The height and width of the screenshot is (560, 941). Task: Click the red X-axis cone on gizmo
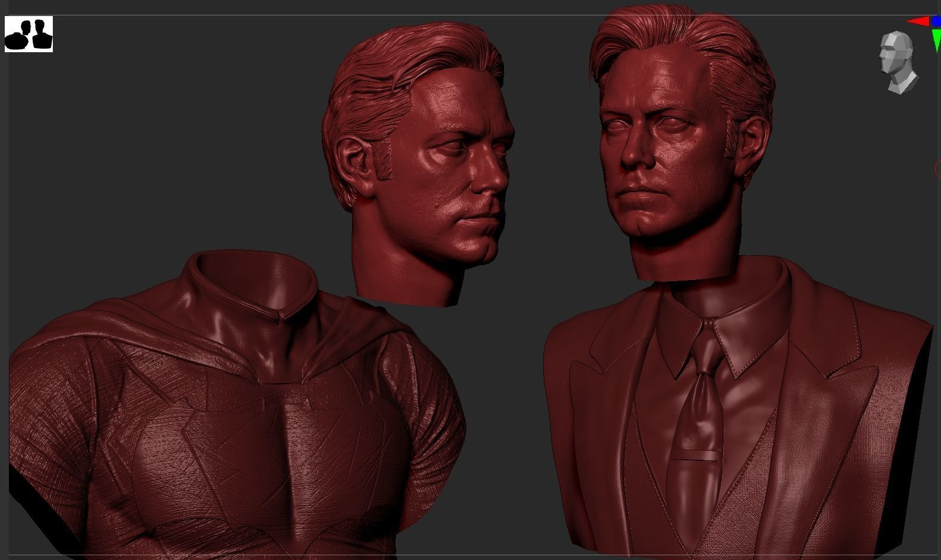(x=918, y=22)
